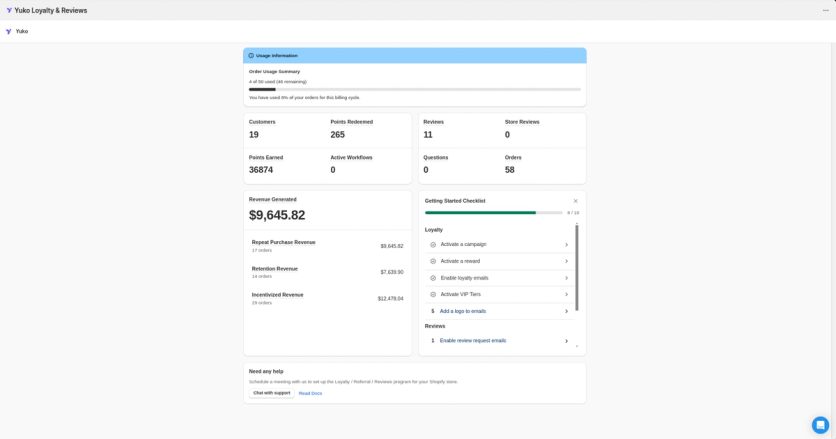Viewport: 836px width, 439px height.
Task: Expand Add a logo to emails chevron
Action: (x=566, y=312)
